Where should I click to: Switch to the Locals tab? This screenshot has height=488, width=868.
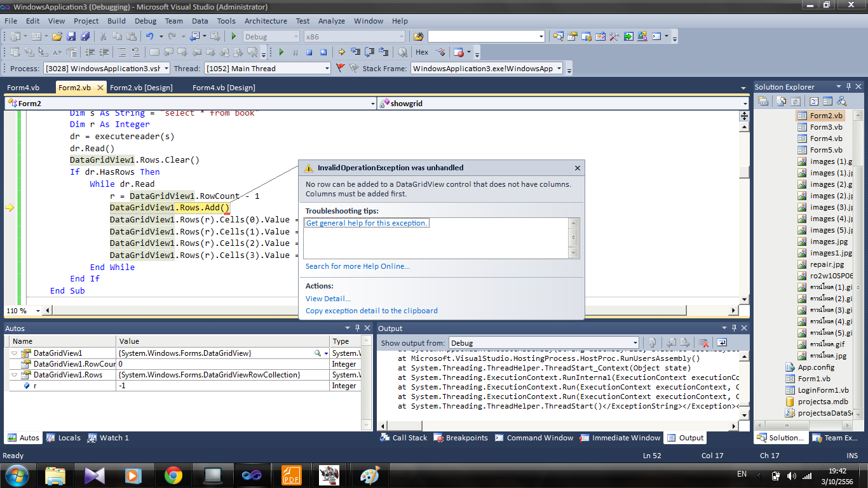click(63, 437)
